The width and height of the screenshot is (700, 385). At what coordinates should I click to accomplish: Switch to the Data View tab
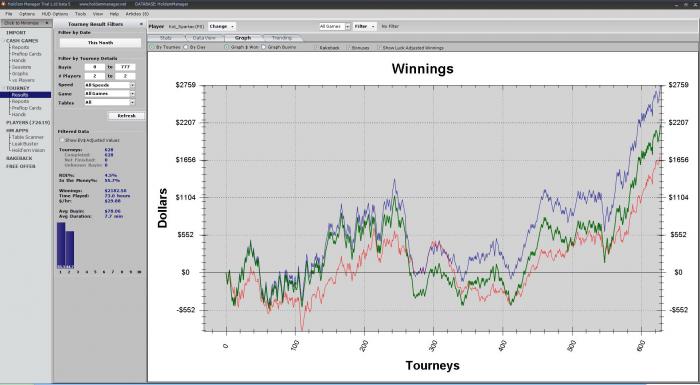204,38
